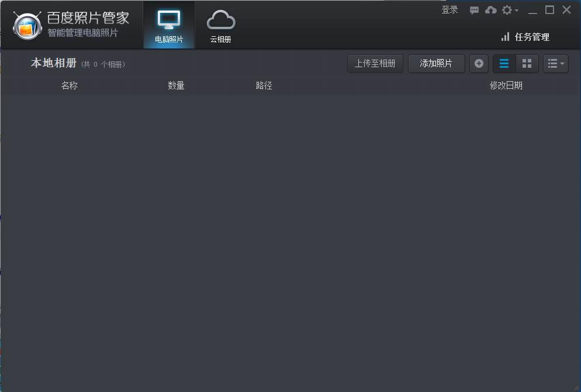Open the feedback chat bubble icon

[474, 11]
